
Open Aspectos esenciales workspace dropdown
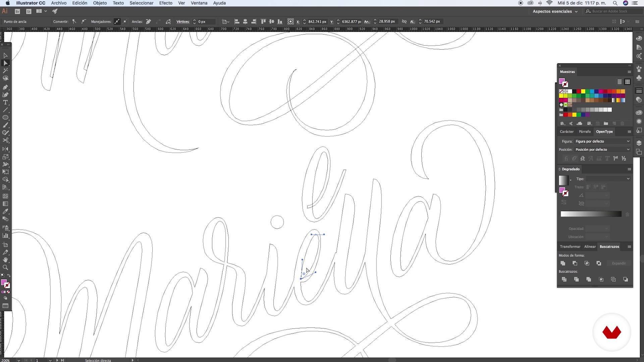[555, 11]
